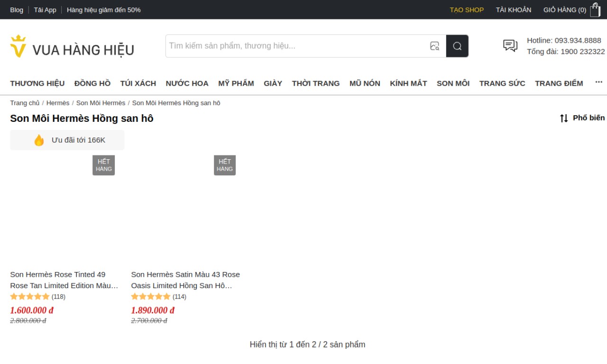607x364 pixels.
Task: Click the 1.890.000 đ sale price
Action: click(153, 310)
